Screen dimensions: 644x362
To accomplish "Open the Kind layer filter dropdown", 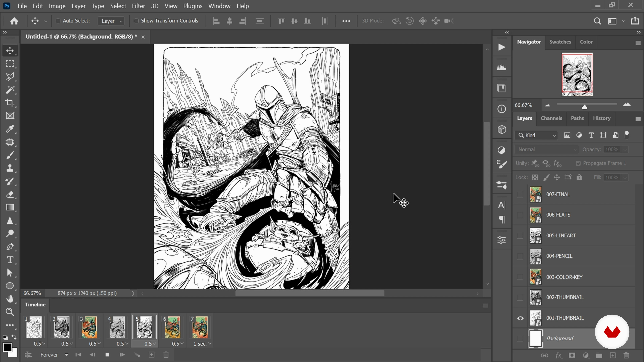I will (x=536, y=135).
